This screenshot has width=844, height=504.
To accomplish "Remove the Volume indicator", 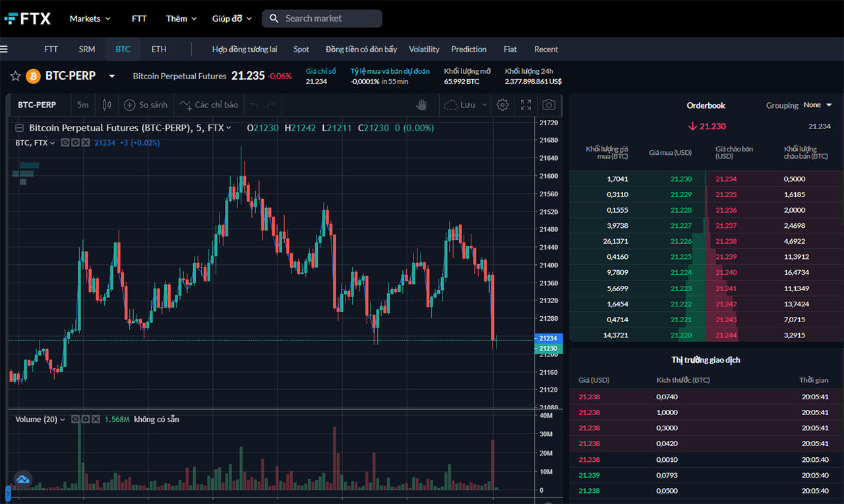I will click(96, 419).
